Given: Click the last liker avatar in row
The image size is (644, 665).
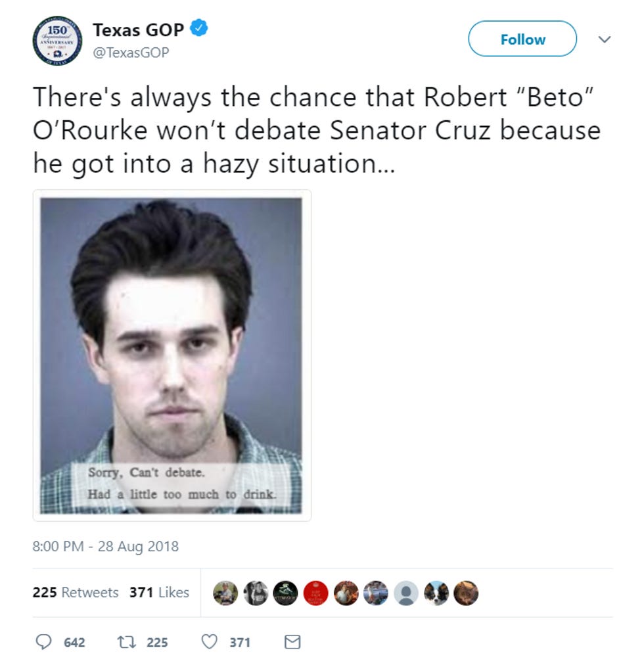Looking at the screenshot, I should (x=466, y=593).
